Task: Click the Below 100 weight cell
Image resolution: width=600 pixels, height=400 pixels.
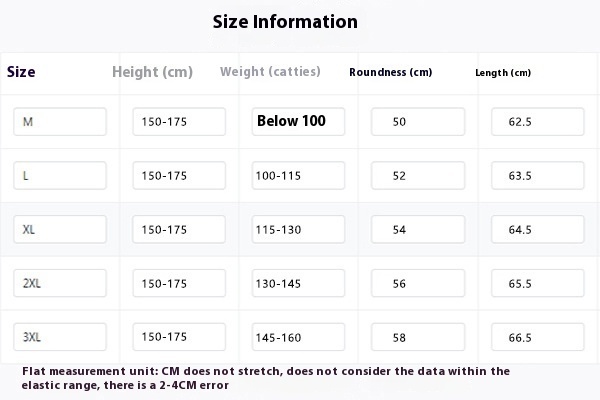Action: pyautogui.click(x=298, y=122)
